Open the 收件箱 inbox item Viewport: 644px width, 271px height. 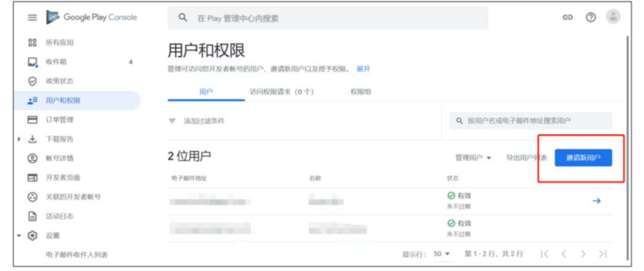tap(56, 62)
